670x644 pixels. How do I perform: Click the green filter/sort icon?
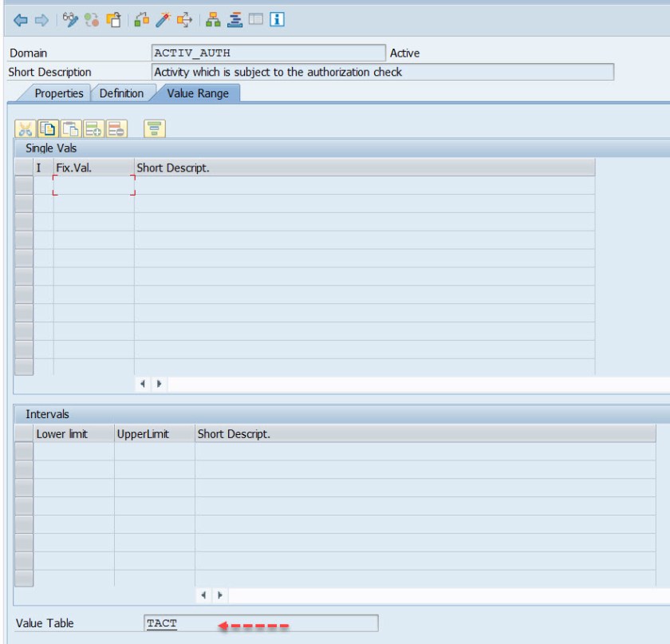pyautogui.click(x=154, y=128)
